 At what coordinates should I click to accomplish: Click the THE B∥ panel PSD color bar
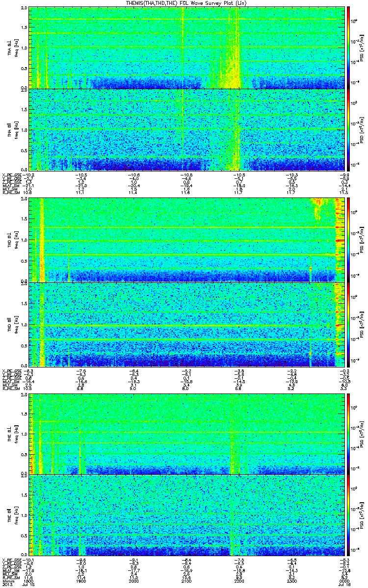click(x=348, y=515)
